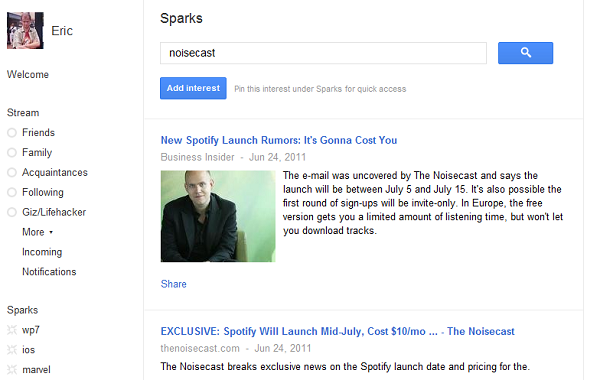
Task: Go to the Welcome page
Action: (x=28, y=74)
